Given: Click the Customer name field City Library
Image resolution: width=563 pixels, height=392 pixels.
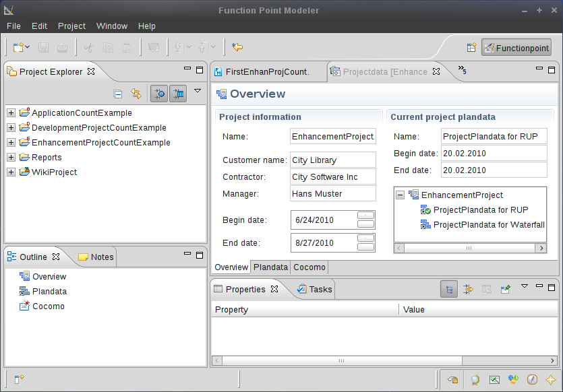Looking at the screenshot, I should tap(333, 160).
